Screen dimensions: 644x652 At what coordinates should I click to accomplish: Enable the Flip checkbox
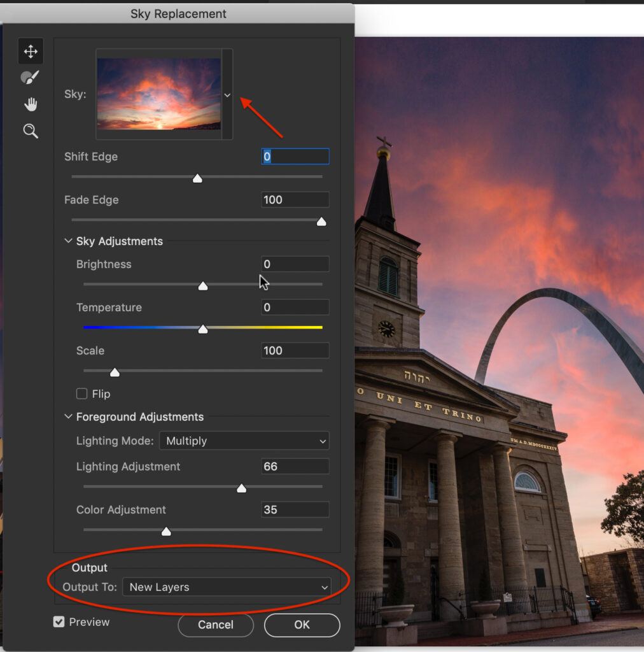[82, 394]
